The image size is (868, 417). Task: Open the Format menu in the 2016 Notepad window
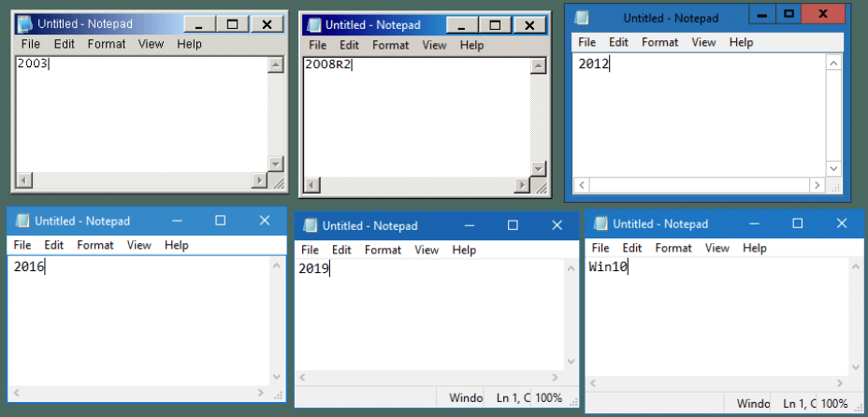(95, 245)
